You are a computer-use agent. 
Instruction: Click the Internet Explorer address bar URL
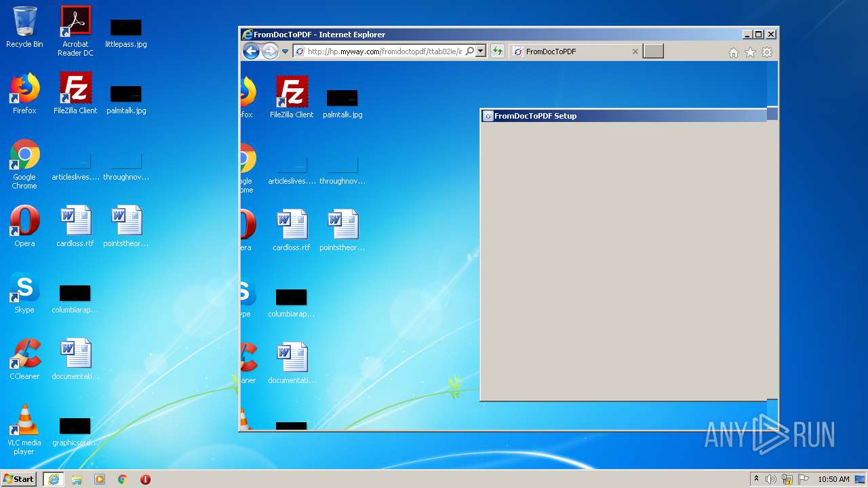[384, 52]
